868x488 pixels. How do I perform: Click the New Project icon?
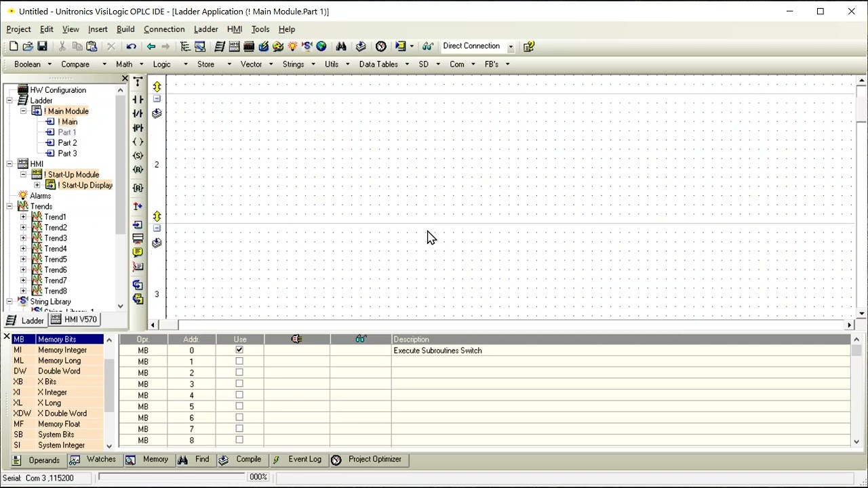click(14, 46)
